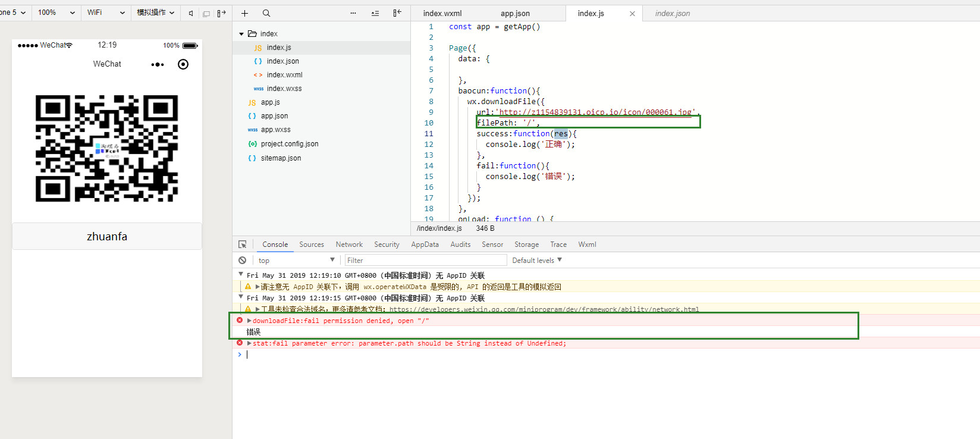Viewport: 980px width, 439px height.
Task: Open the AppData devtools tab
Action: pyautogui.click(x=425, y=244)
